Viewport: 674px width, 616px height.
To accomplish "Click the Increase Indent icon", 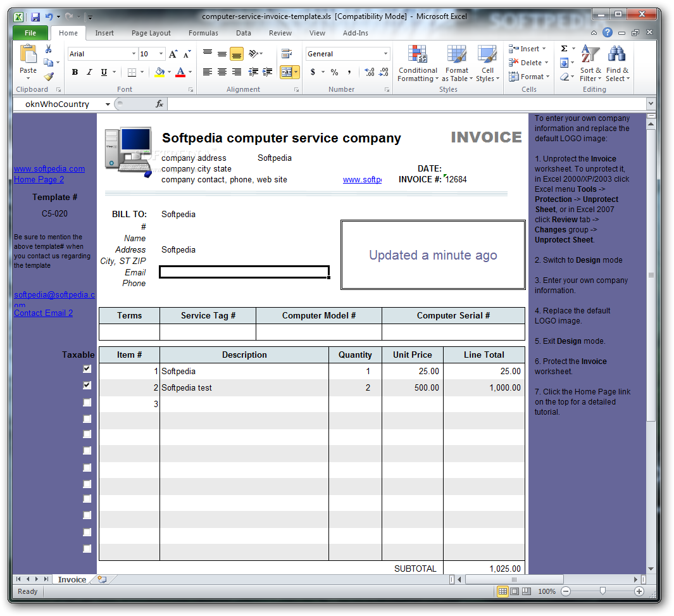I will tap(268, 72).
